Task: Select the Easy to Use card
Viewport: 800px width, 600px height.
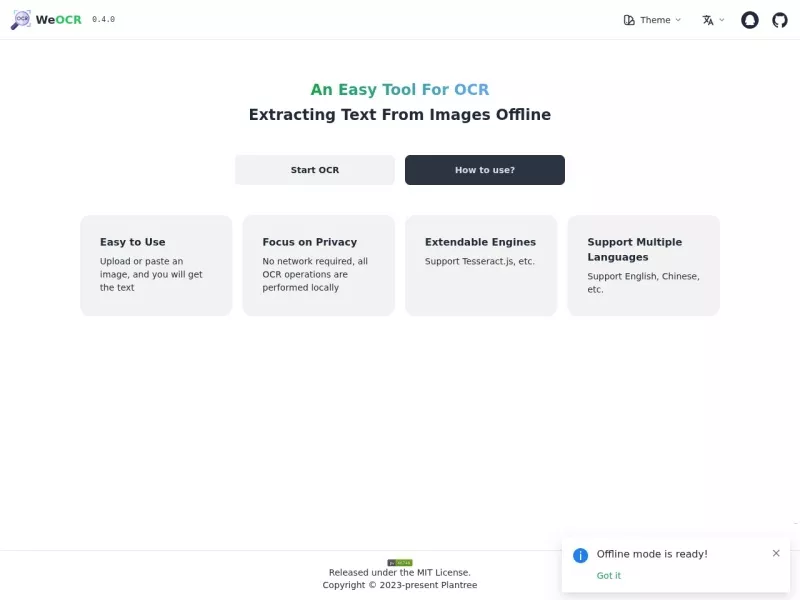Action: point(156,265)
